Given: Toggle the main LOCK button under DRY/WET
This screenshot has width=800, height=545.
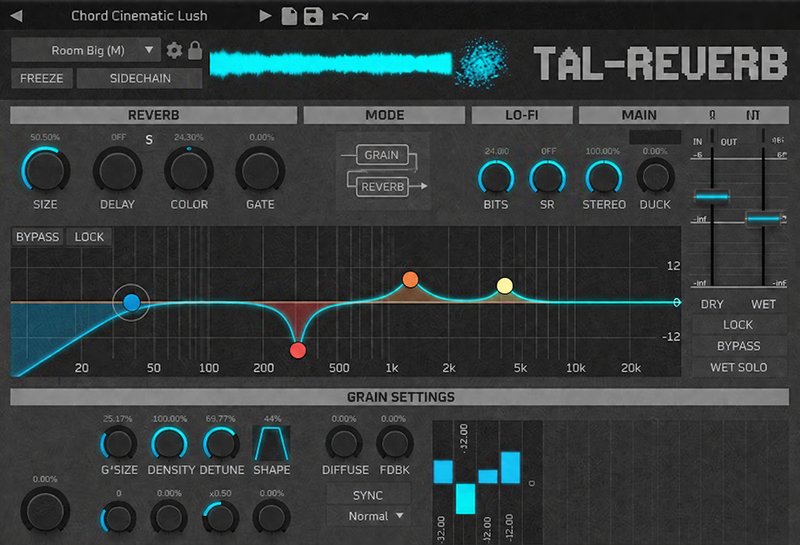Looking at the screenshot, I should (x=738, y=325).
